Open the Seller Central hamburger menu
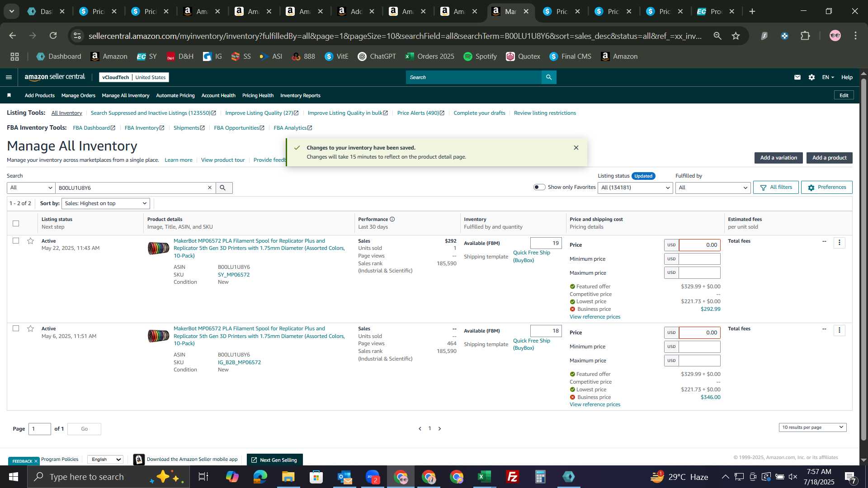This screenshot has width=868, height=488. [9, 77]
